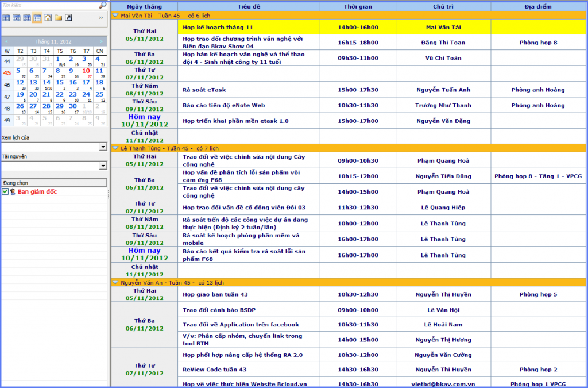Select the highlighted list view icon
588x388 pixels.
point(37,18)
